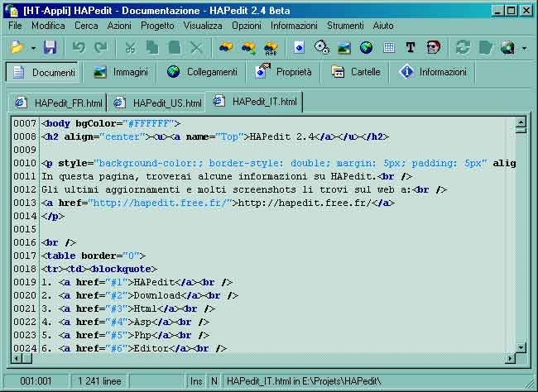538x392 pixels.
Task: Select the HAPedit_IT.html tab
Action: click(254, 102)
